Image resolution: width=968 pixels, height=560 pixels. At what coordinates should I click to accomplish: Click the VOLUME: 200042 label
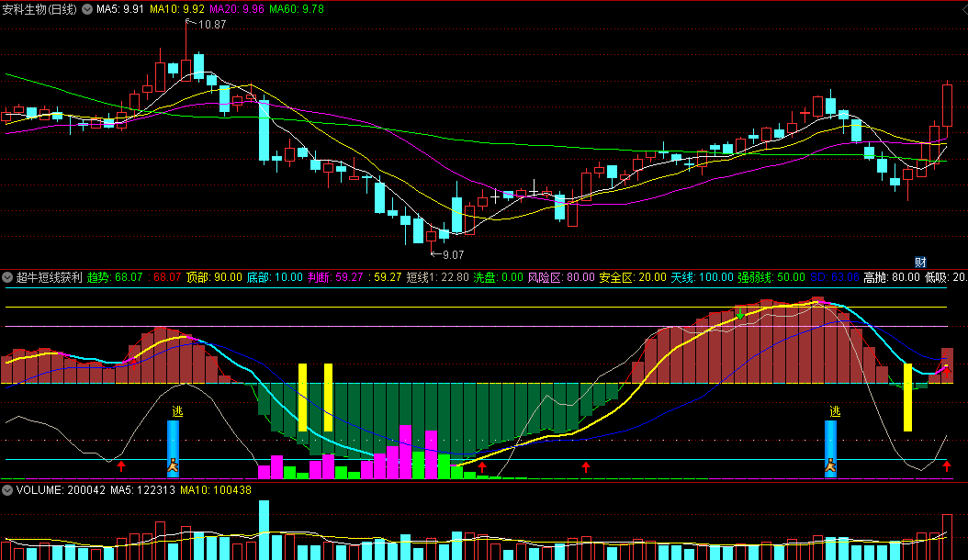click(x=61, y=490)
